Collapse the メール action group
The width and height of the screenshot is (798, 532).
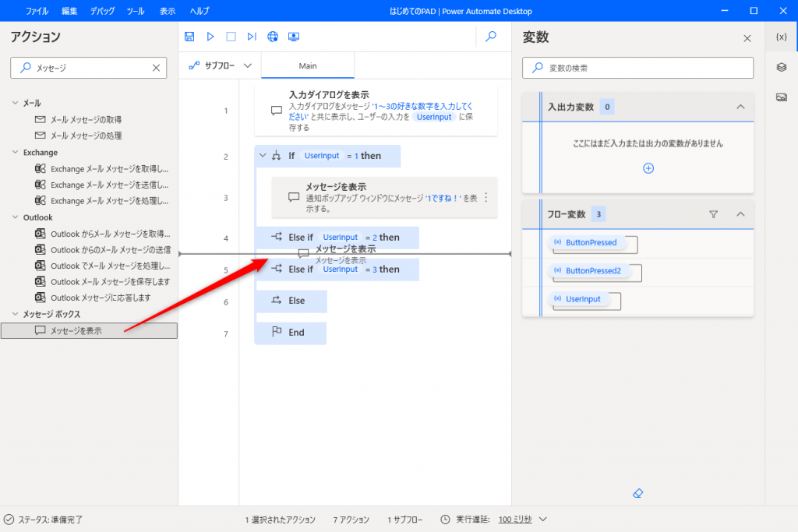point(16,103)
